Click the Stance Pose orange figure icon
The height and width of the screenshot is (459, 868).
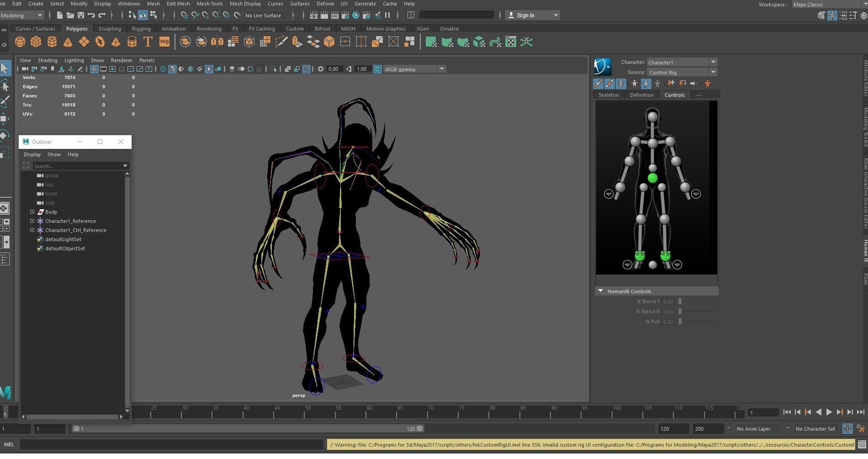(707, 83)
